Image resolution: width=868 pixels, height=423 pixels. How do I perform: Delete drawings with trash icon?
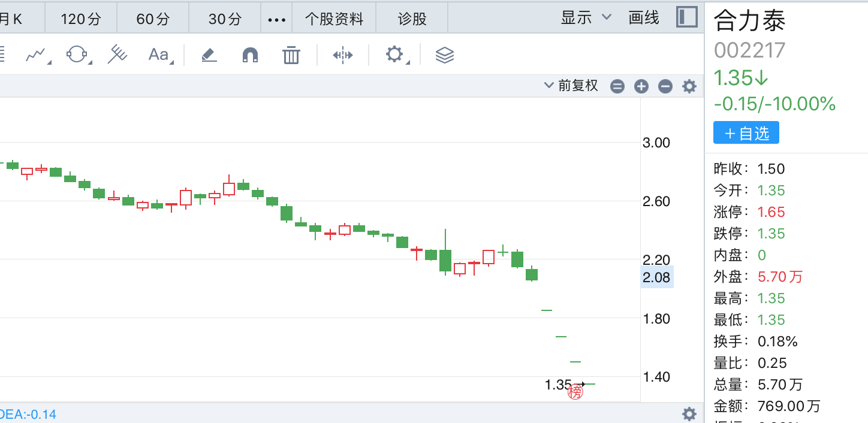click(291, 55)
